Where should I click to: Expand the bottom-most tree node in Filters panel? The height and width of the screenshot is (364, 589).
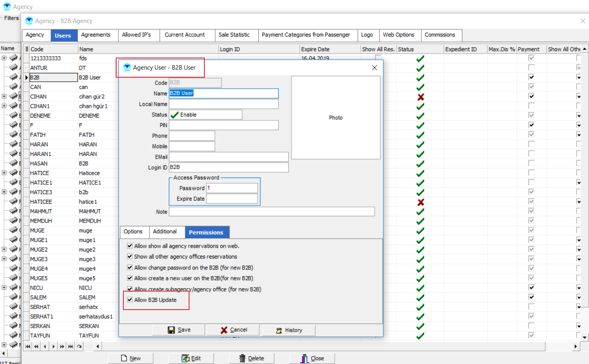click(x=4, y=345)
